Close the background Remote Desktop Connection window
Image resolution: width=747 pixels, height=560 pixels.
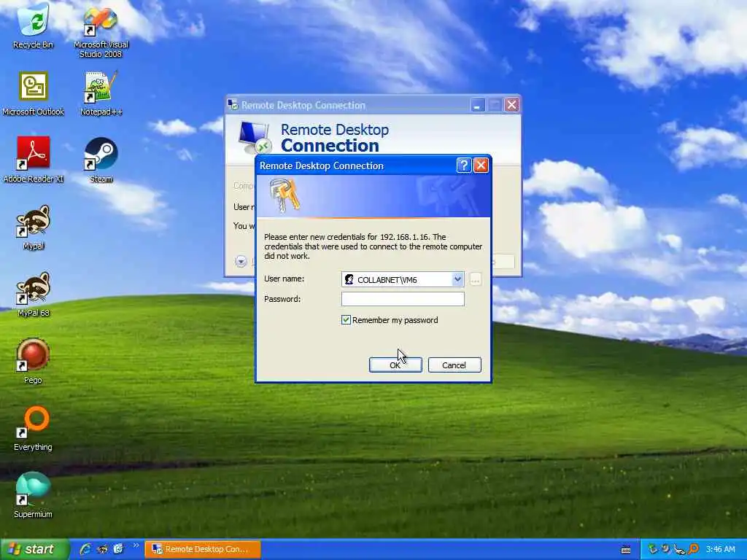[511, 105]
